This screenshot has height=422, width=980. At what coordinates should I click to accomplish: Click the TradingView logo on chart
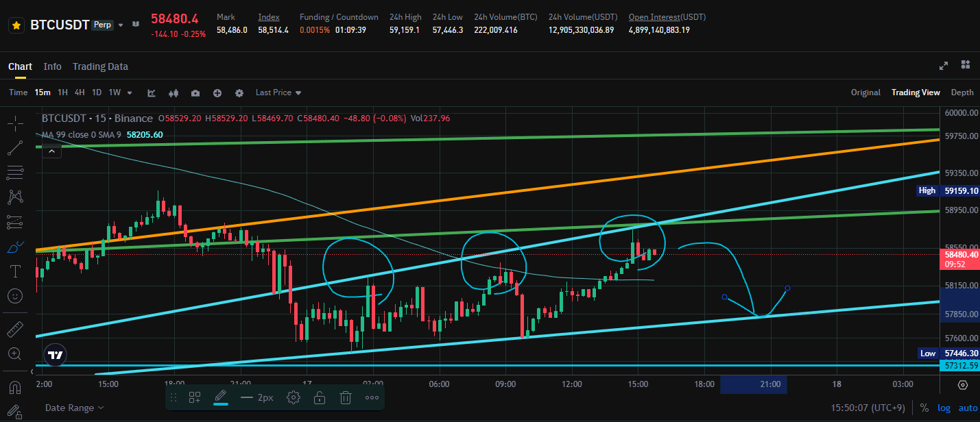(x=56, y=355)
